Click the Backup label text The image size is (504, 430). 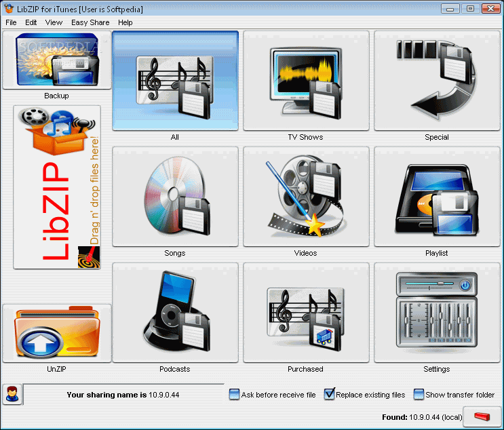pyautogui.click(x=56, y=96)
